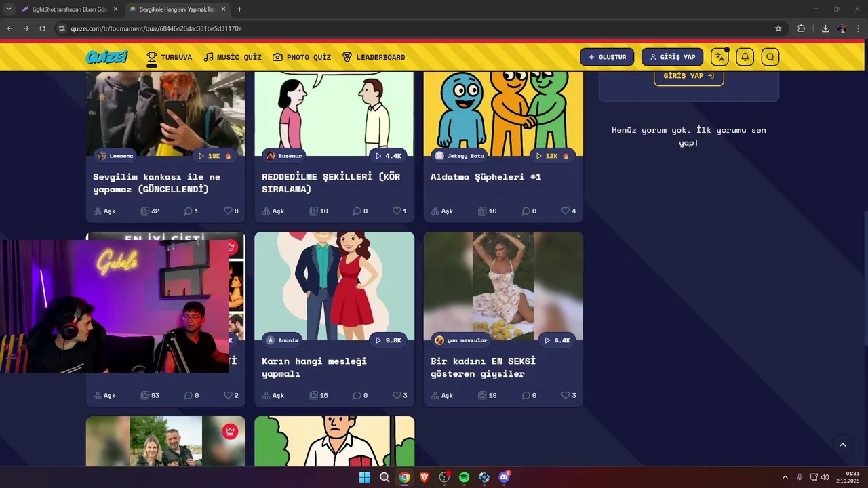Image resolution: width=868 pixels, height=488 pixels.
Task: Click the scroll-to-top arrow button
Action: click(842, 445)
